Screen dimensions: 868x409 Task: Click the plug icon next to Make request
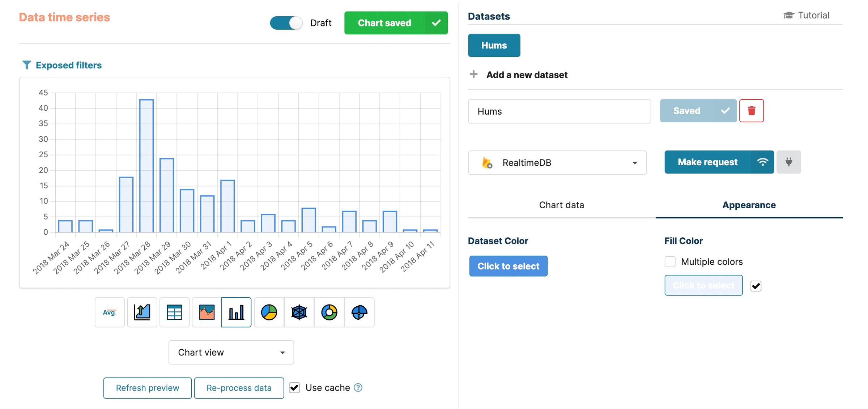point(789,162)
